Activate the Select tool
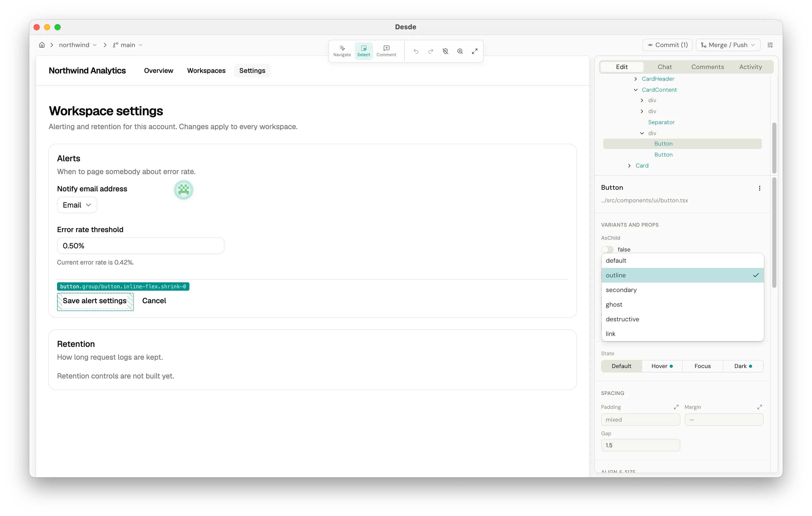Viewport: 812px width, 516px height. coord(364,51)
